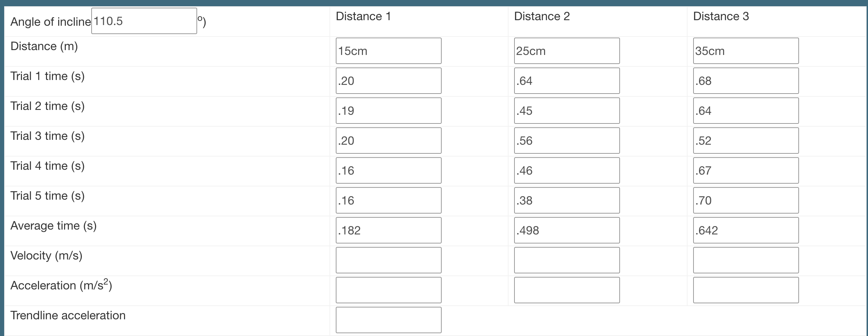Select the Average time field showing .182

[x=388, y=230]
